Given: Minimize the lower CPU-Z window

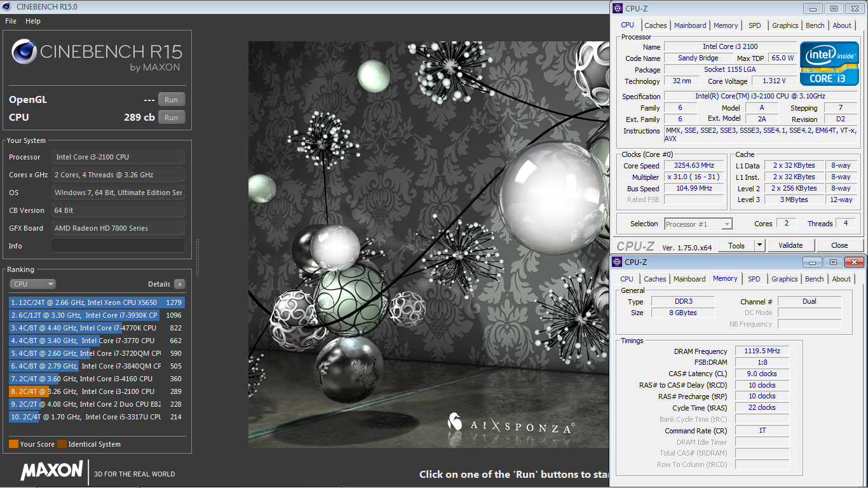Looking at the screenshot, I should [813, 262].
